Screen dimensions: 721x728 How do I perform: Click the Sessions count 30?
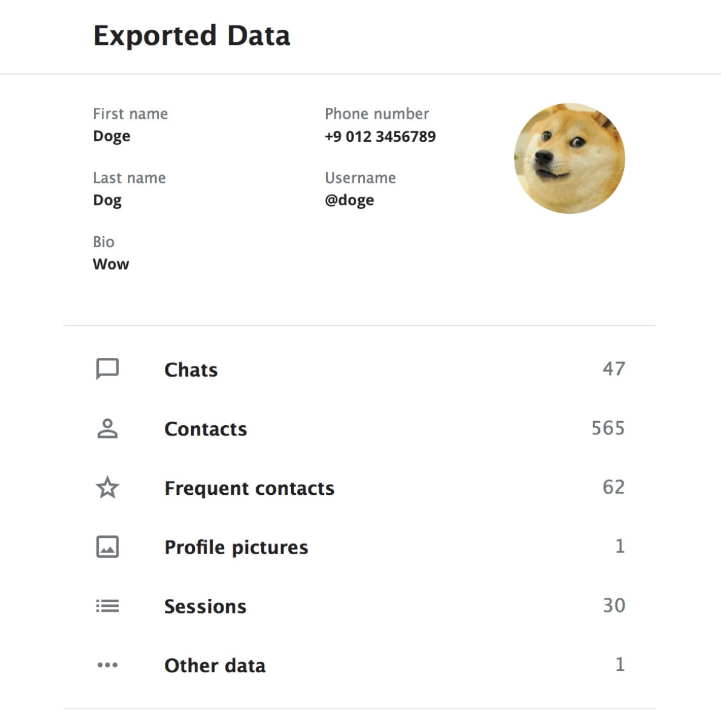pos(614,606)
